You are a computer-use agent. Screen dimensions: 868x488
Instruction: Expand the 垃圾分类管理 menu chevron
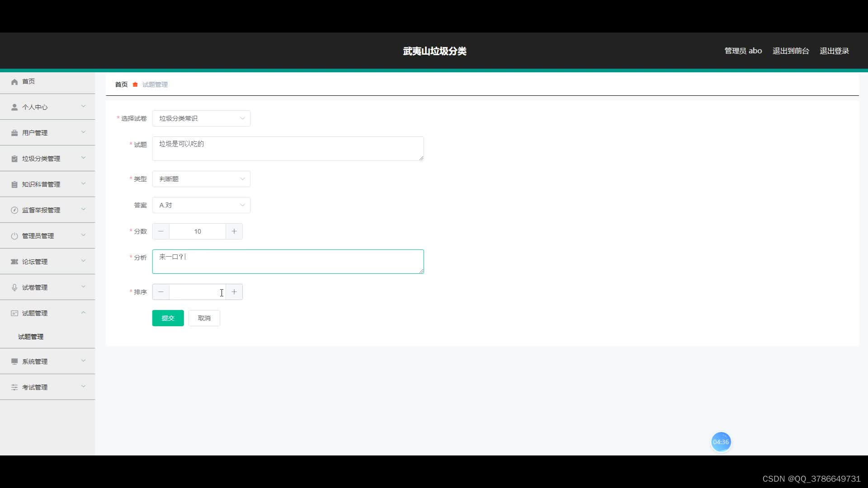point(83,158)
